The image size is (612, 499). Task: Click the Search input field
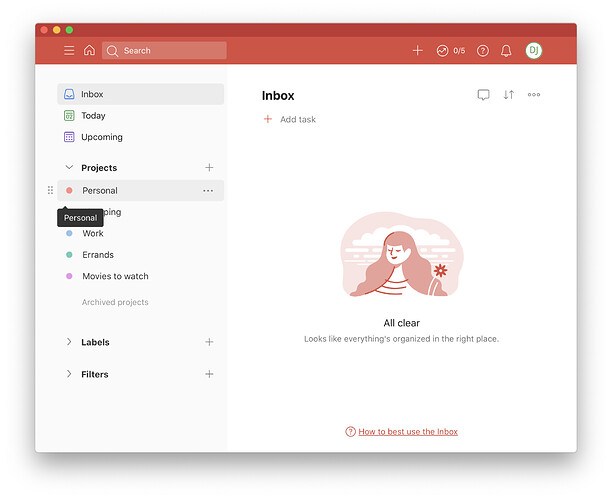[164, 50]
